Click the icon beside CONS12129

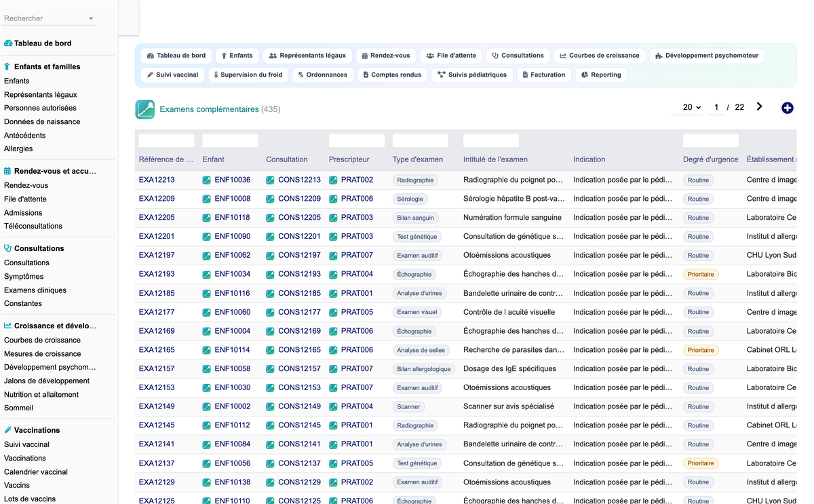tap(270, 482)
